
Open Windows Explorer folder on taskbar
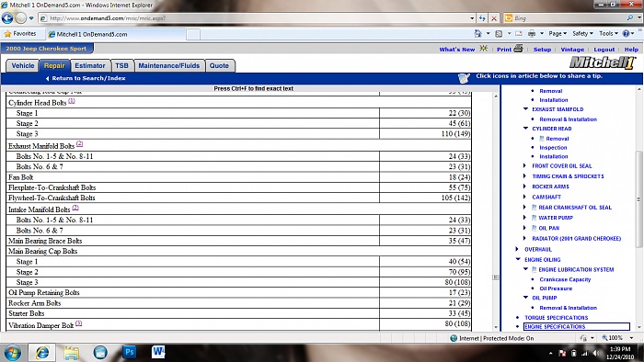[71, 353]
